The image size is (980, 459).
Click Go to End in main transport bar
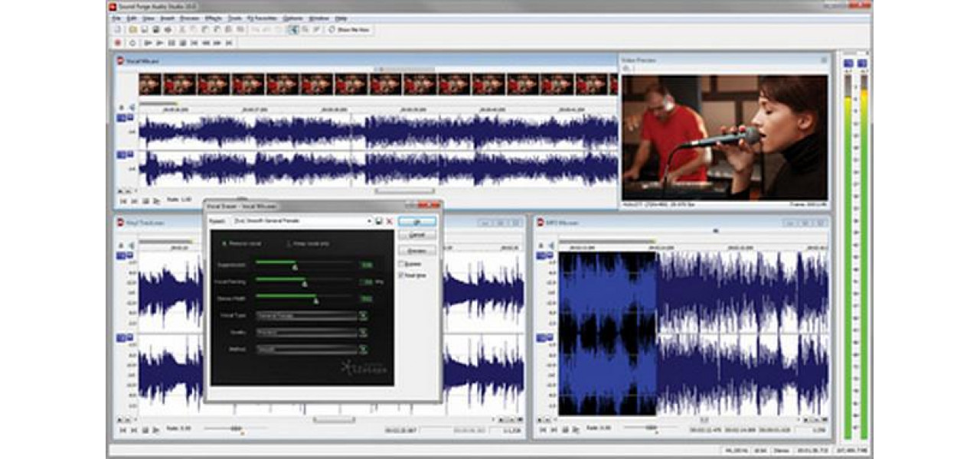pos(229,43)
